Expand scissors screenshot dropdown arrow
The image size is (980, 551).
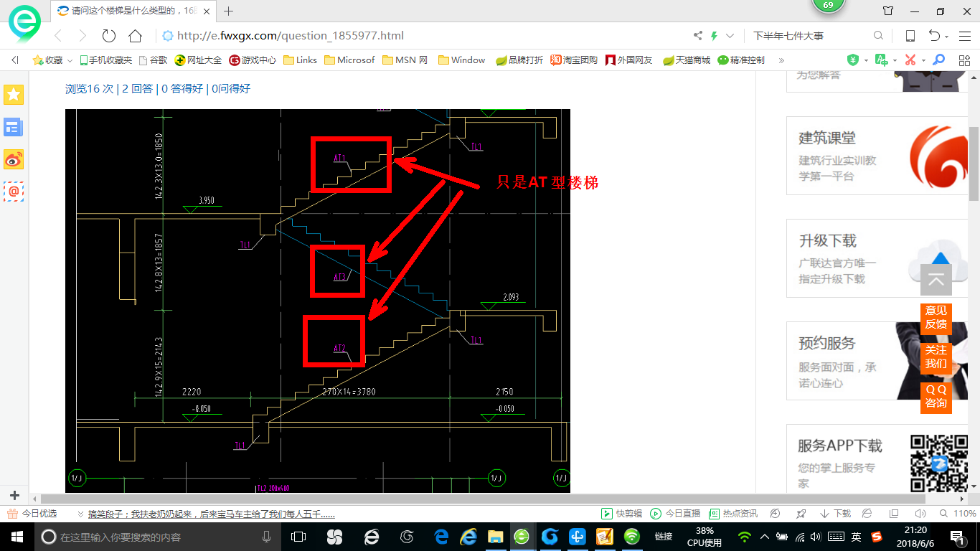coord(923,61)
